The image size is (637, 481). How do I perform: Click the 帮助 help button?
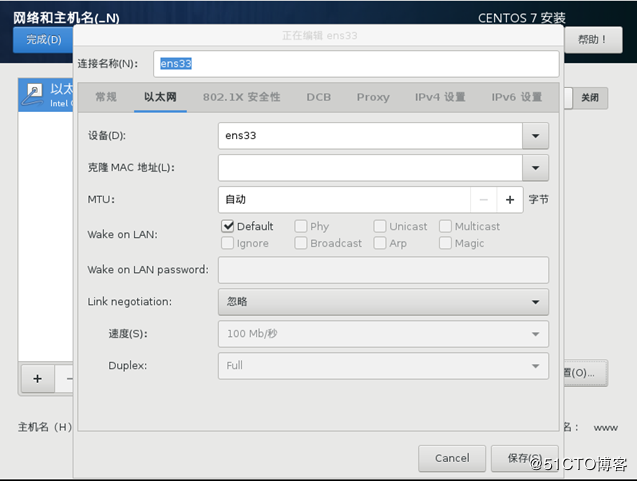pyautogui.click(x=593, y=39)
